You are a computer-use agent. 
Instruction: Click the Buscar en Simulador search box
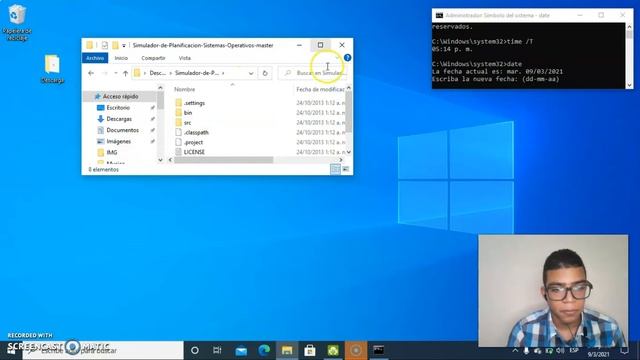pos(314,73)
